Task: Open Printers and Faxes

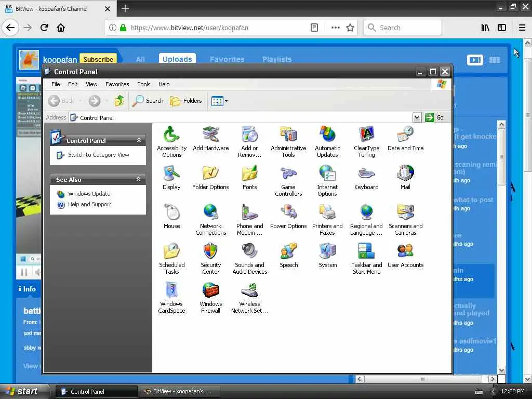Action: point(327,220)
